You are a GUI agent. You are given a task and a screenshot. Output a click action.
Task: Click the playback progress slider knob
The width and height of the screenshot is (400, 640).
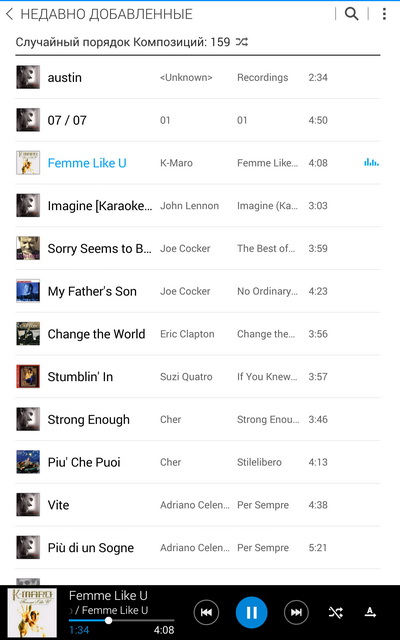tap(108, 620)
